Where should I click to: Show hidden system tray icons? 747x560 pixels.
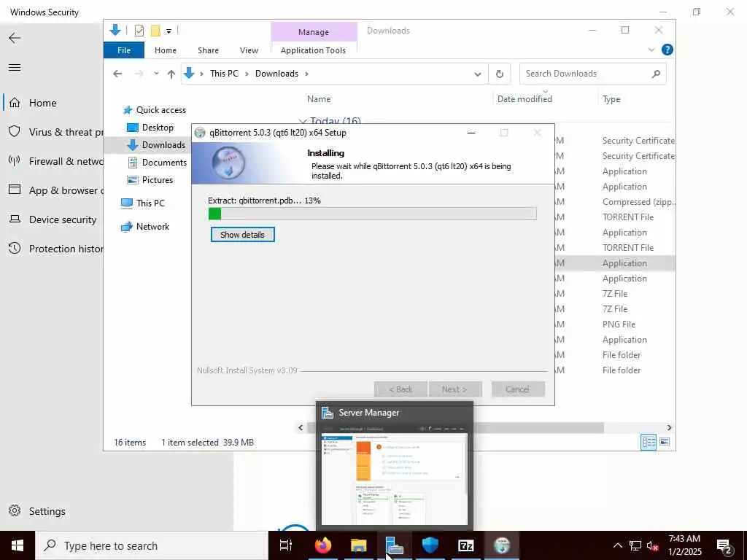click(x=617, y=545)
